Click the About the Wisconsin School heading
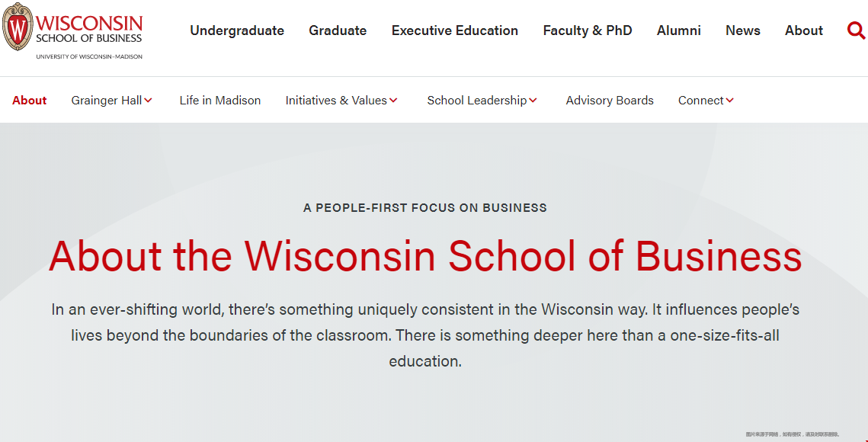Screen dimensions: 868x442 tap(425, 256)
